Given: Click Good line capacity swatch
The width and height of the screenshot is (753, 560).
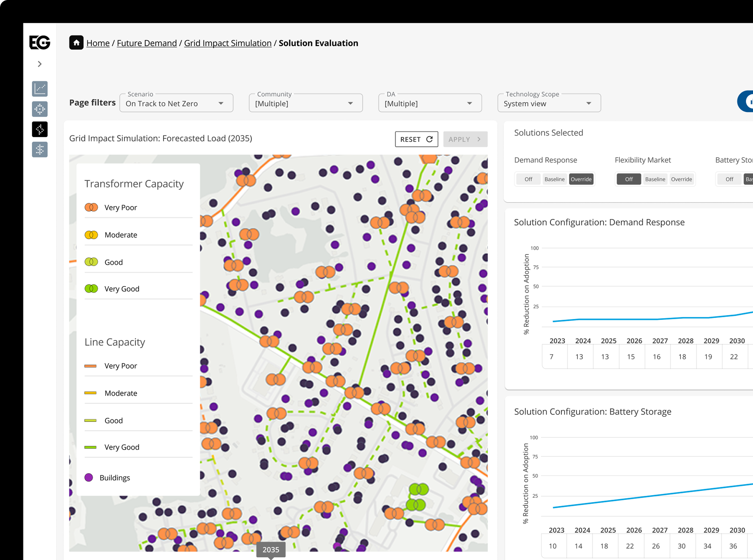Looking at the screenshot, I should tap(90, 420).
